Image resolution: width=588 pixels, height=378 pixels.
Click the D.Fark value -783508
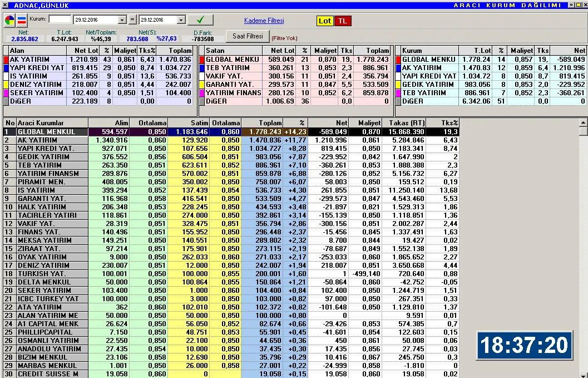(x=202, y=39)
